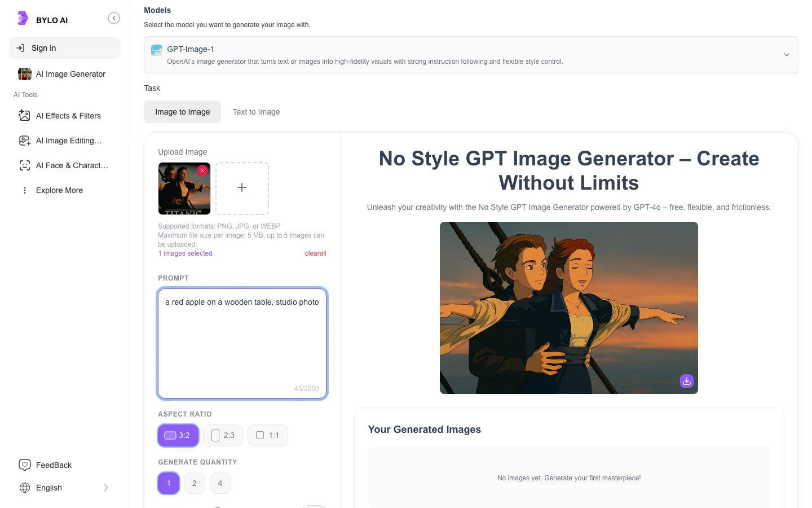Viewport: 812px width, 508px height.
Task: Open the AI Image Editing tools
Action: click(65, 141)
